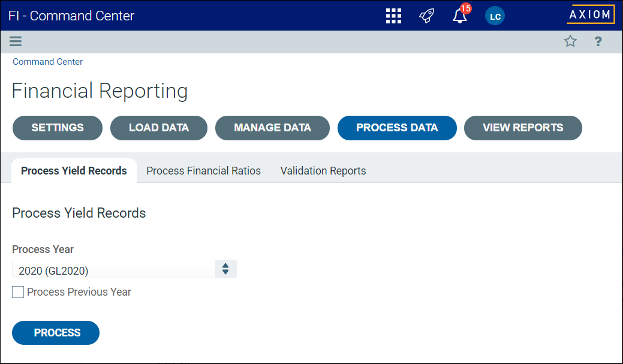Mark page as favorite with star icon

pos(570,41)
